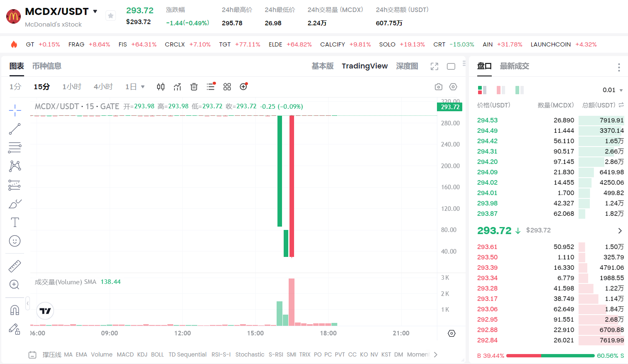This screenshot has width=628, height=364.
Task: Click the buy/sell ratio bar
Action: click(x=550, y=356)
